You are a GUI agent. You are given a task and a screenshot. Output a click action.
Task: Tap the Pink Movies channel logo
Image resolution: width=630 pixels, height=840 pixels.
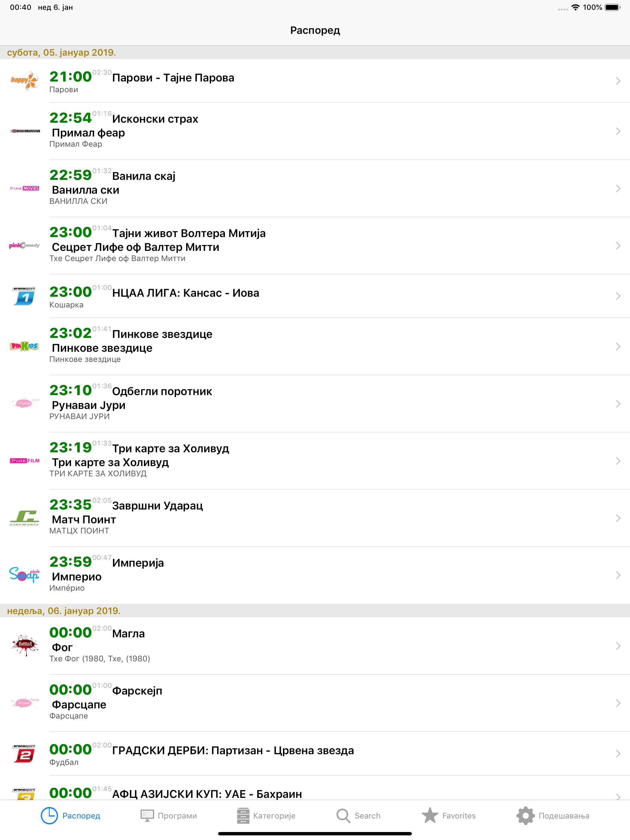tap(25, 188)
